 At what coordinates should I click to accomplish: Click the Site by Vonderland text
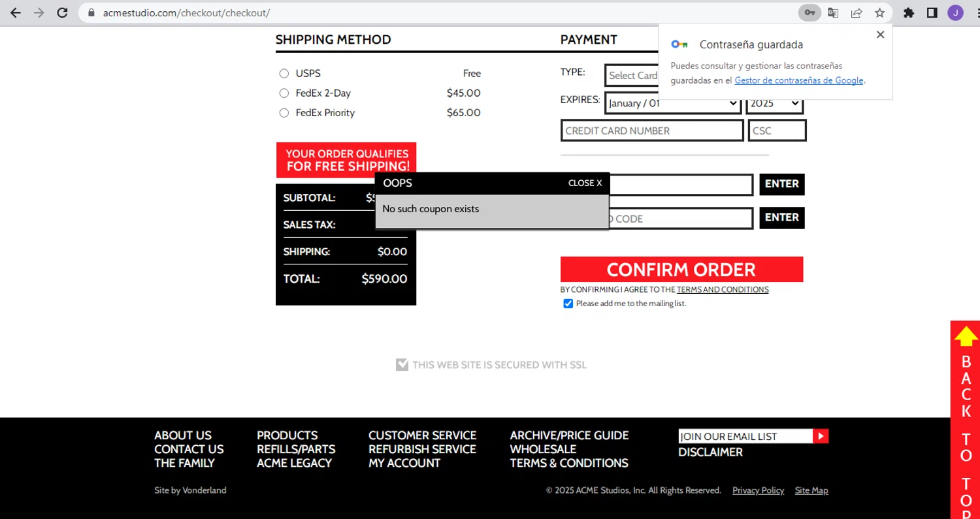pyautogui.click(x=190, y=490)
